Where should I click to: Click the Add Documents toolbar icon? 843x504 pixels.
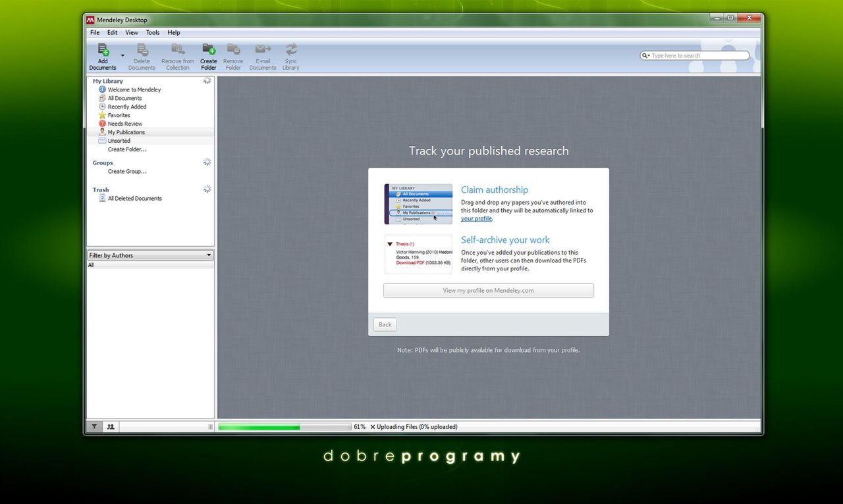tap(103, 50)
